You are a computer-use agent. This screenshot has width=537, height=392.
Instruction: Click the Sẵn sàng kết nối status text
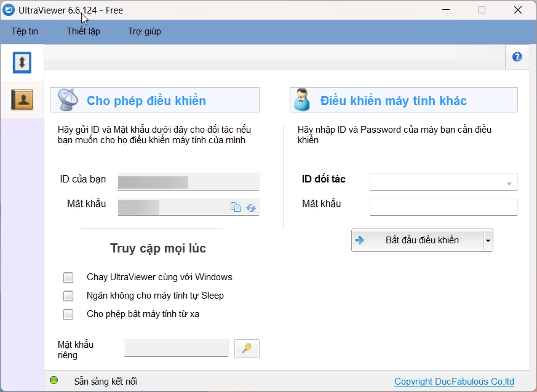[x=105, y=382]
